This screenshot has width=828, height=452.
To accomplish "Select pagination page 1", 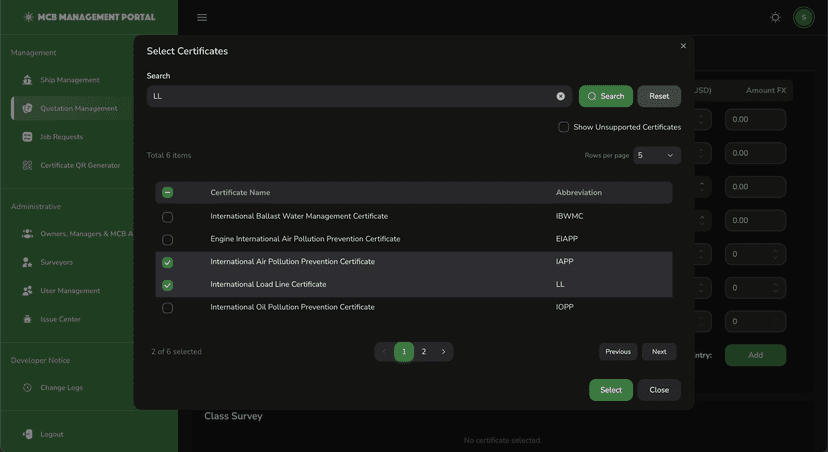I will tap(404, 352).
